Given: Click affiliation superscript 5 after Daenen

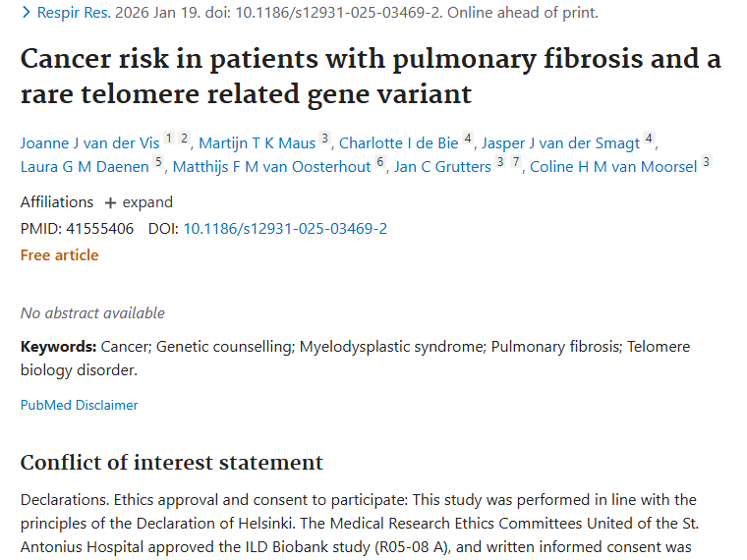Looking at the screenshot, I should coord(158,162).
